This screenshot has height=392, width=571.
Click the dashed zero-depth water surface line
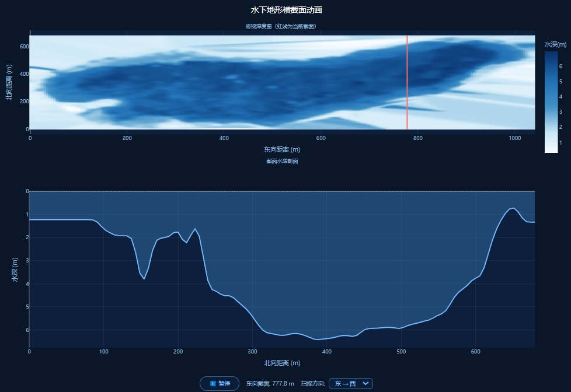click(x=282, y=191)
